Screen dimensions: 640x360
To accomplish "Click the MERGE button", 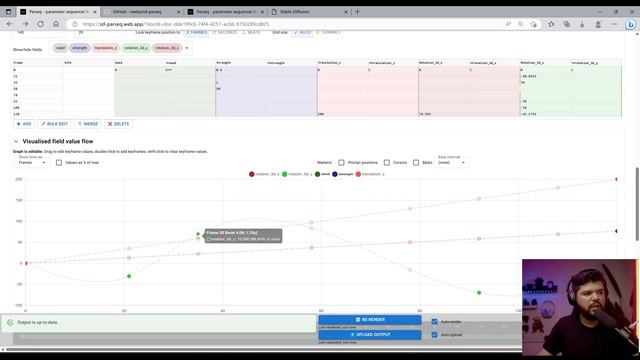I will point(88,124).
